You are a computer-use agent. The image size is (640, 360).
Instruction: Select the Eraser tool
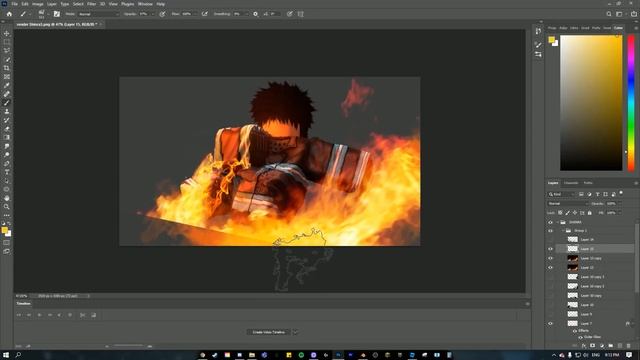pos(7,129)
